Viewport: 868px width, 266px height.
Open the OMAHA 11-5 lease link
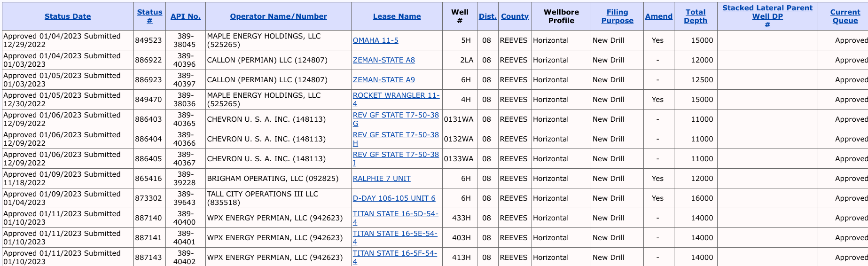[x=375, y=40]
